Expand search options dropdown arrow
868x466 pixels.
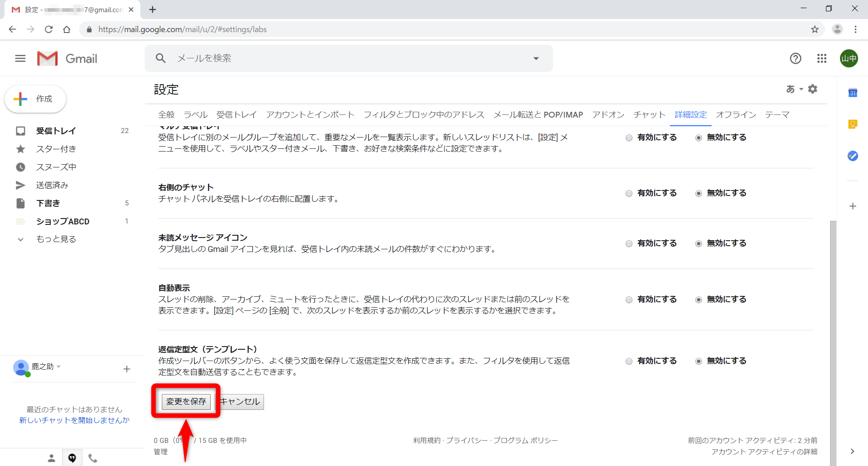536,58
